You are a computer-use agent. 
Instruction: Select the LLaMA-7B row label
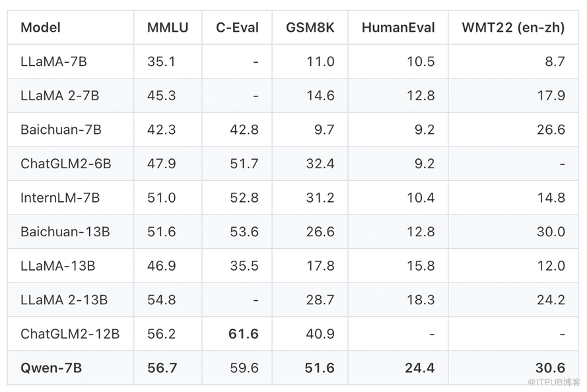pyautogui.click(x=53, y=62)
